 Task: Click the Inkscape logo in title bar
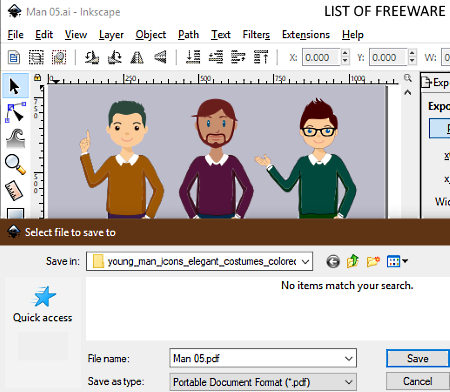click(15, 11)
